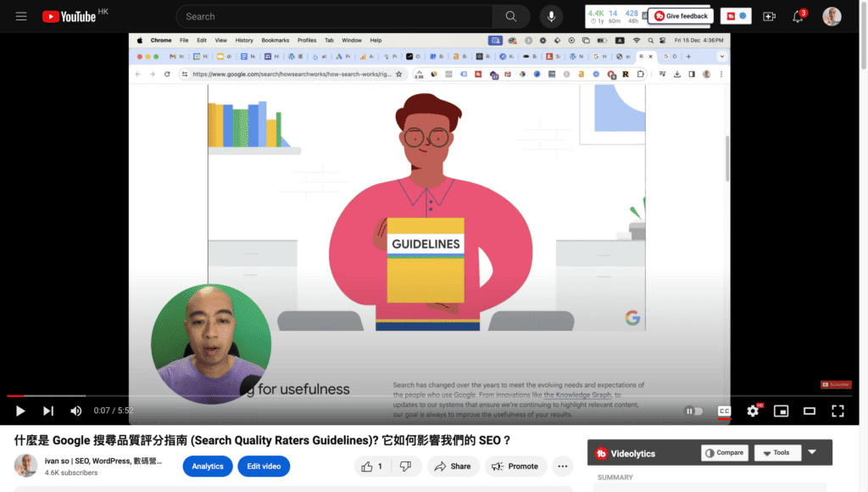Screen dimensions: 868x492
Task: Turn off closed captions CC
Action: pyautogui.click(x=724, y=411)
